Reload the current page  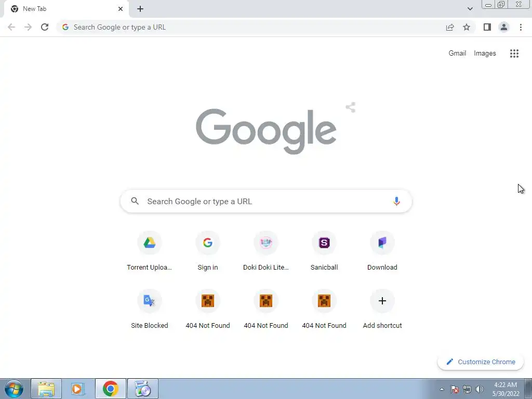pos(45,27)
